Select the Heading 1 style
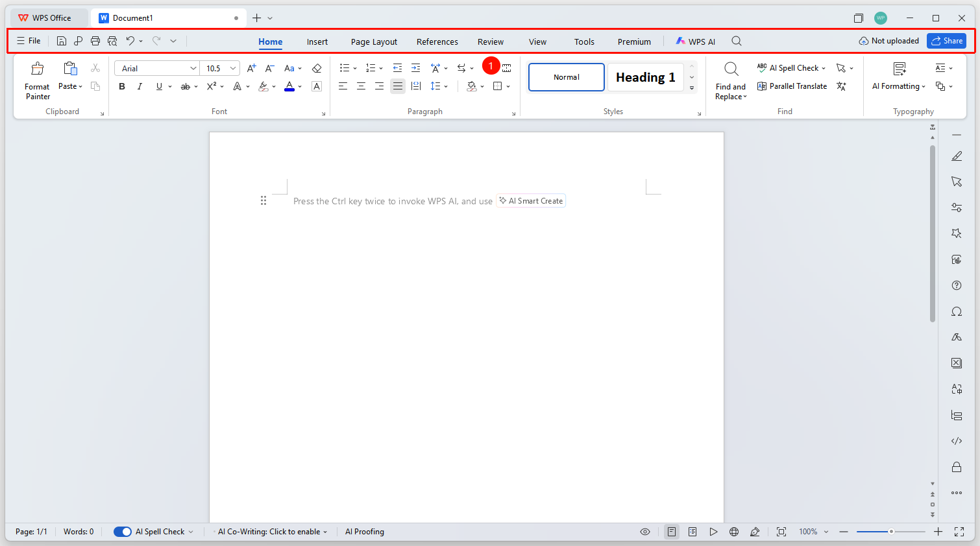 645,77
